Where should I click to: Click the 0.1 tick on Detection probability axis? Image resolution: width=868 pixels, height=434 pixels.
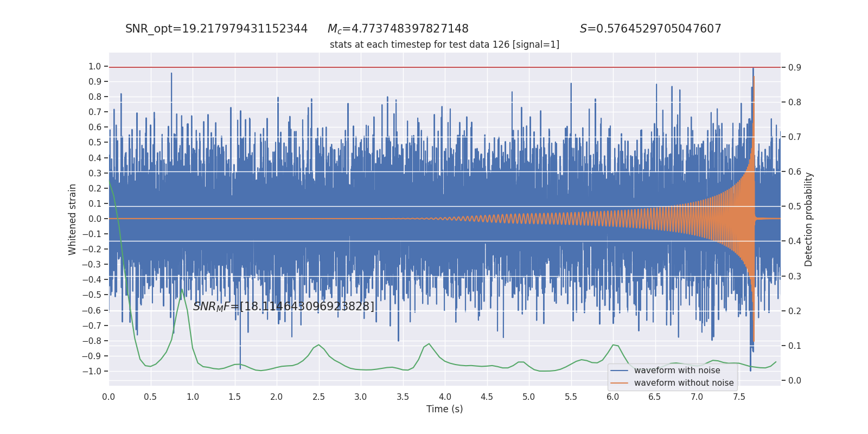click(795, 346)
